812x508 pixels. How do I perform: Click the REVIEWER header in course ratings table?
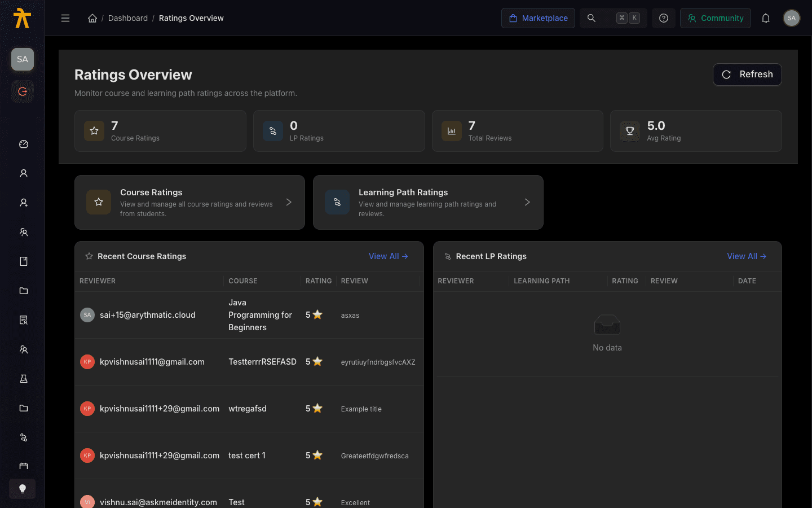98,281
